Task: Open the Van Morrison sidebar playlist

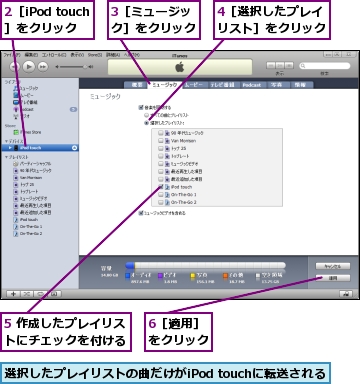Action: (28, 178)
